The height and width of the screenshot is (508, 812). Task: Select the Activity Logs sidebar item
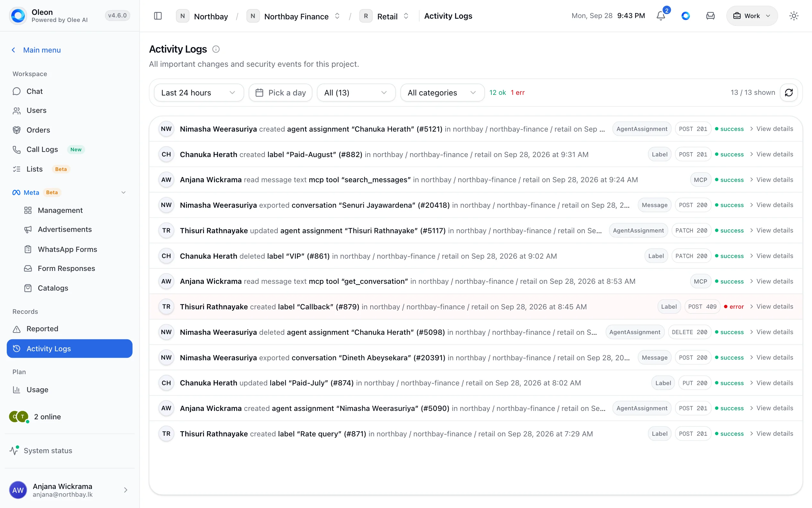coord(70,349)
